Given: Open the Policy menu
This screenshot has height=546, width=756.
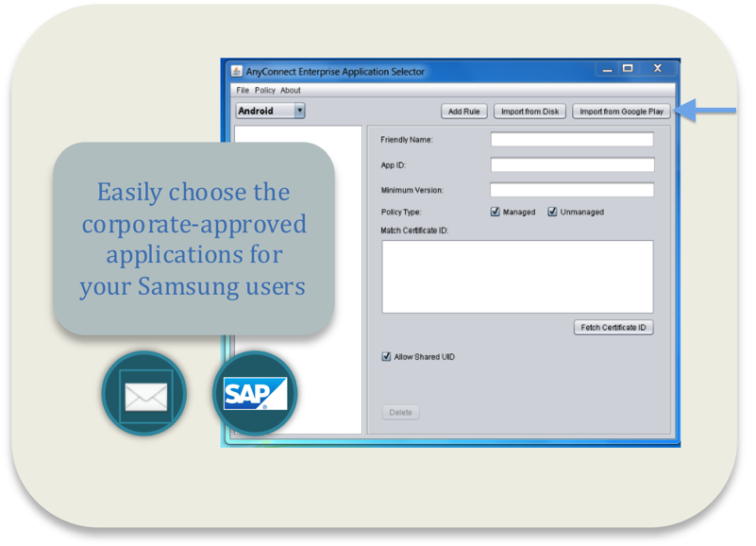Looking at the screenshot, I should 265,91.
